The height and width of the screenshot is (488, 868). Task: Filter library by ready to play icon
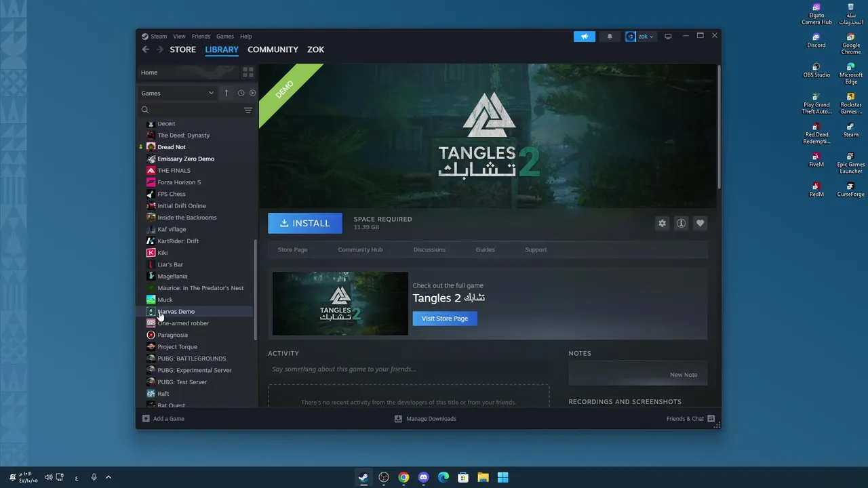pos(252,93)
